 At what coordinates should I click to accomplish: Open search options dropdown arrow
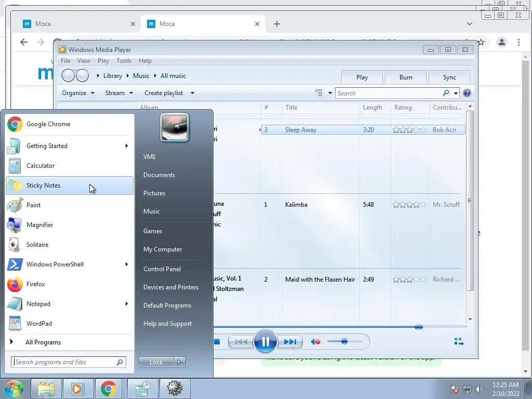click(456, 93)
